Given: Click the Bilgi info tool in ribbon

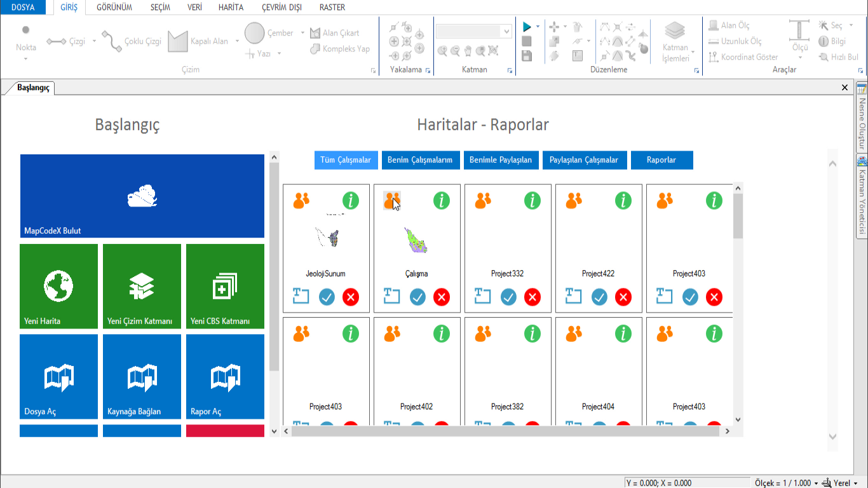Looking at the screenshot, I should click(x=832, y=41).
